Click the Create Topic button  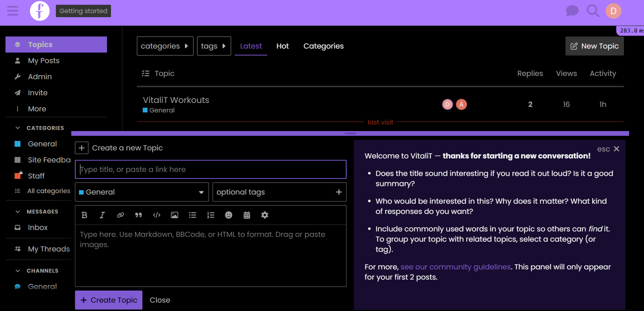coord(109,300)
